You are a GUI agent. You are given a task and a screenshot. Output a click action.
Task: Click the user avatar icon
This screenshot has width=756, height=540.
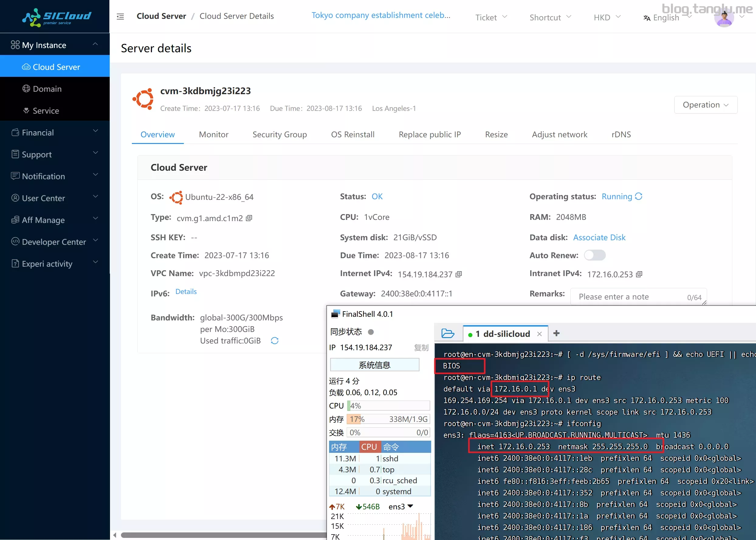click(724, 18)
